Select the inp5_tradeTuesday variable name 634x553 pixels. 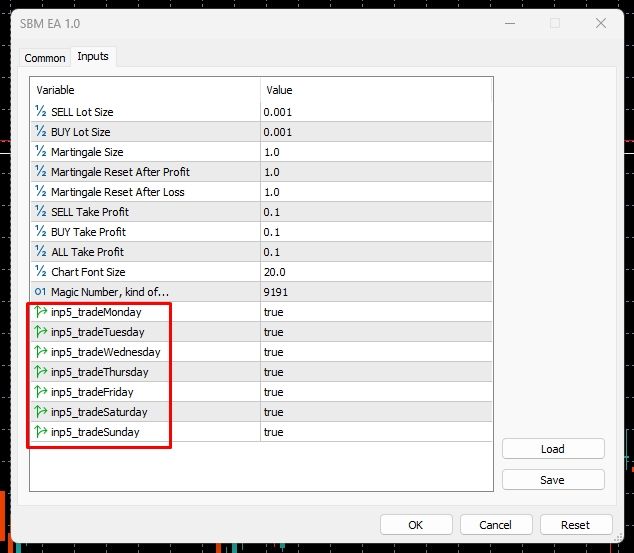pyautogui.click(x=97, y=332)
